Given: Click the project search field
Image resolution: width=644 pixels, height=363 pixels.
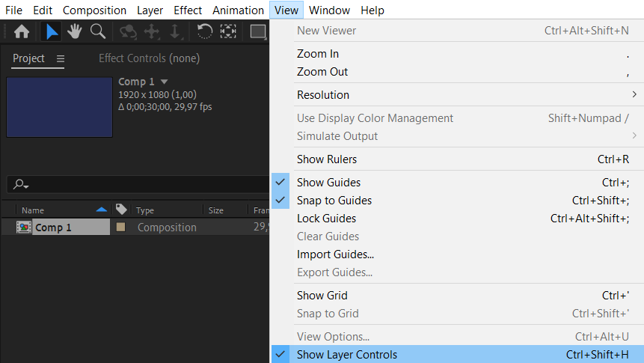Looking at the screenshot, I should pyautogui.click(x=135, y=184).
